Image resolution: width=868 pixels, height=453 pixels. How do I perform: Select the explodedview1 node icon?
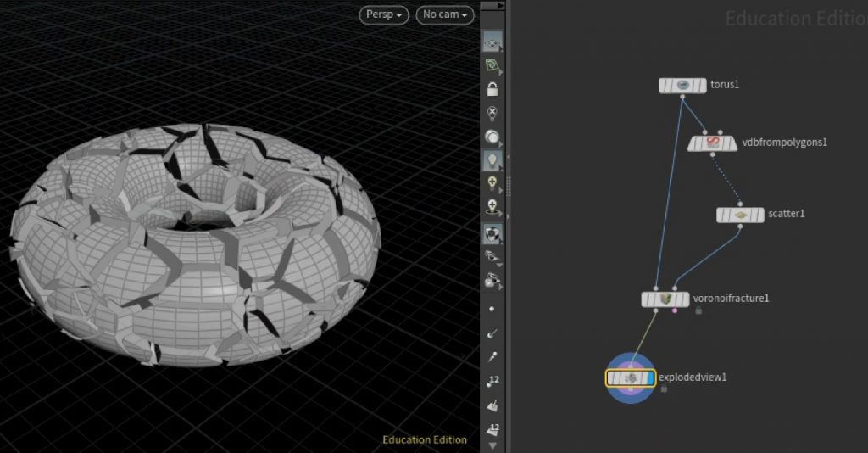pyautogui.click(x=631, y=378)
